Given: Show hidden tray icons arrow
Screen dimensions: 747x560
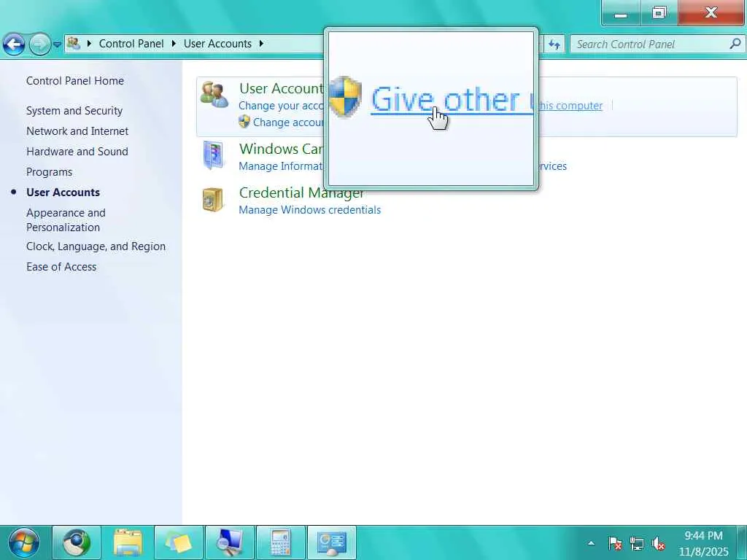Looking at the screenshot, I should point(591,542).
